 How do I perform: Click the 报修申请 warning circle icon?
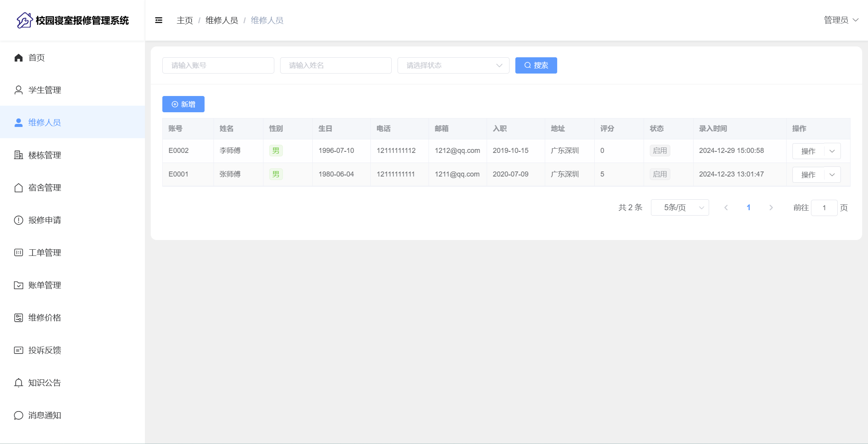click(x=18, y=220)
